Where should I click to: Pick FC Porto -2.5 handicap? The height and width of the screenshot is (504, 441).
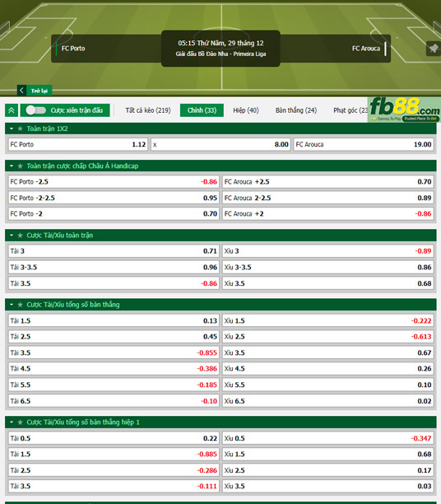(114, 182)
